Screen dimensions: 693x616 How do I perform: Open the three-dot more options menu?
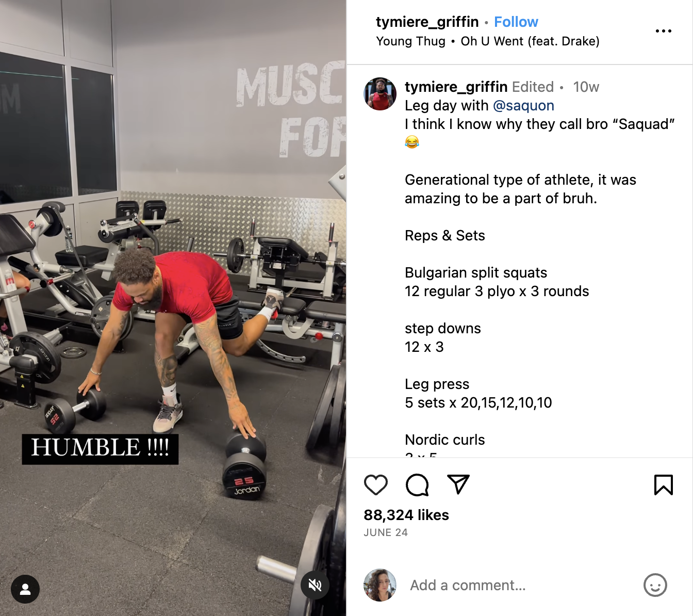coord(664,31)
